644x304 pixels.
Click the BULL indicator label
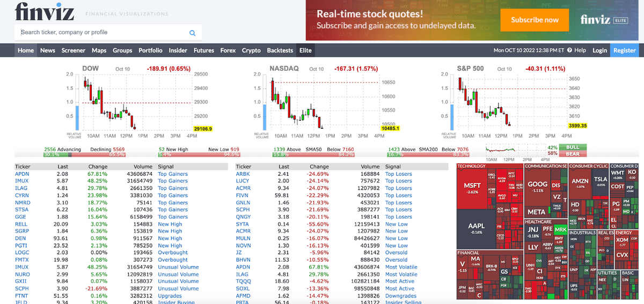573,147
